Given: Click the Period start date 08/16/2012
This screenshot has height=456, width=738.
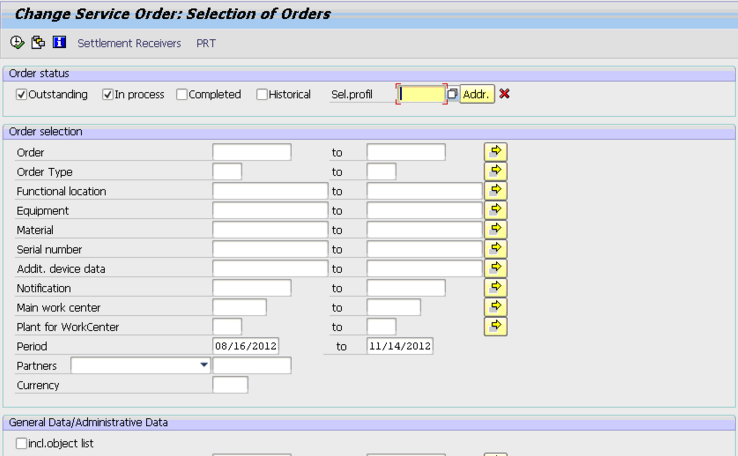Looking at the screenshot, I should coord(246,346).
